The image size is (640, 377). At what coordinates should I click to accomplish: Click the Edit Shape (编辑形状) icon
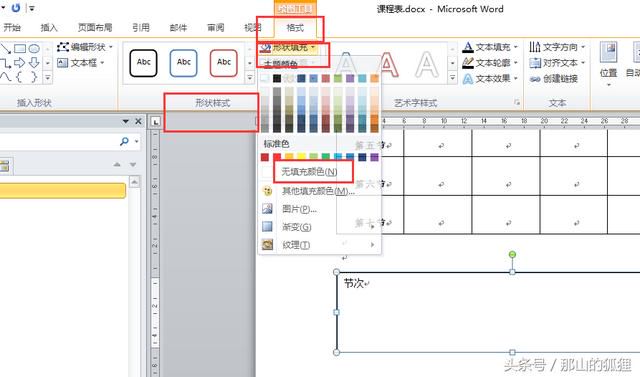coord(62,47)
